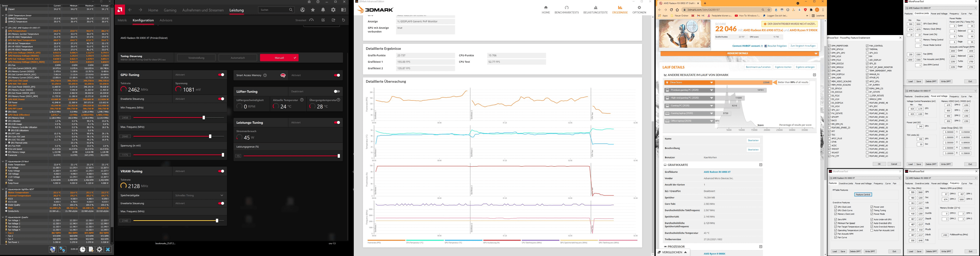Viewport: 980px width, 256px height.
Task: Uncheck Timing Tuning in MorePowerTool
Action: [872, 210]
